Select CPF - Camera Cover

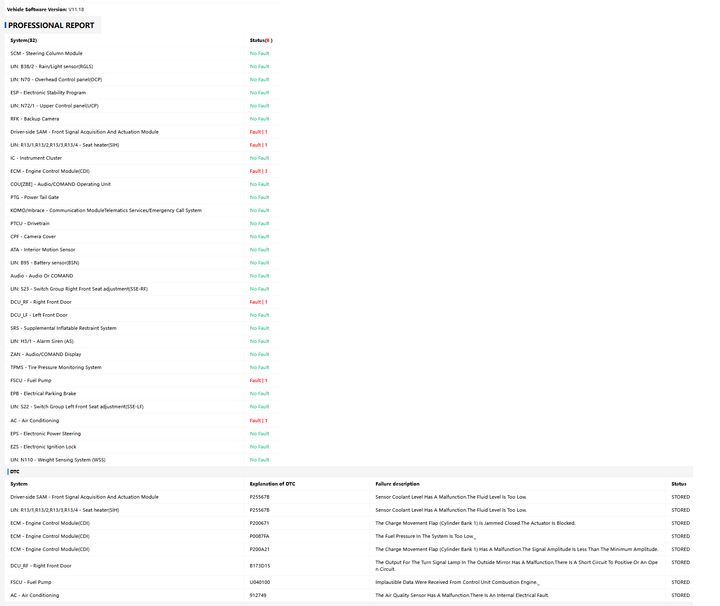(33, 236)
